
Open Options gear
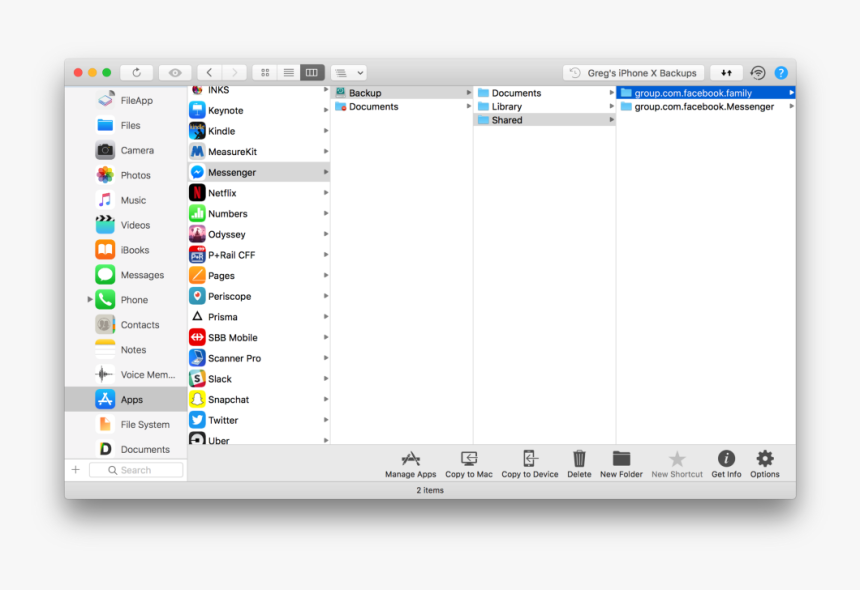tap(765, 464)
